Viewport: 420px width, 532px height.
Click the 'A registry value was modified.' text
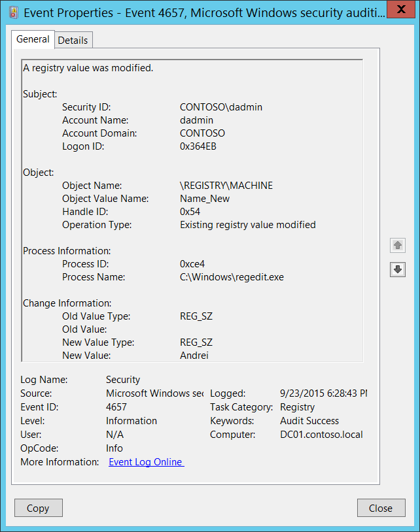[88, 68]
